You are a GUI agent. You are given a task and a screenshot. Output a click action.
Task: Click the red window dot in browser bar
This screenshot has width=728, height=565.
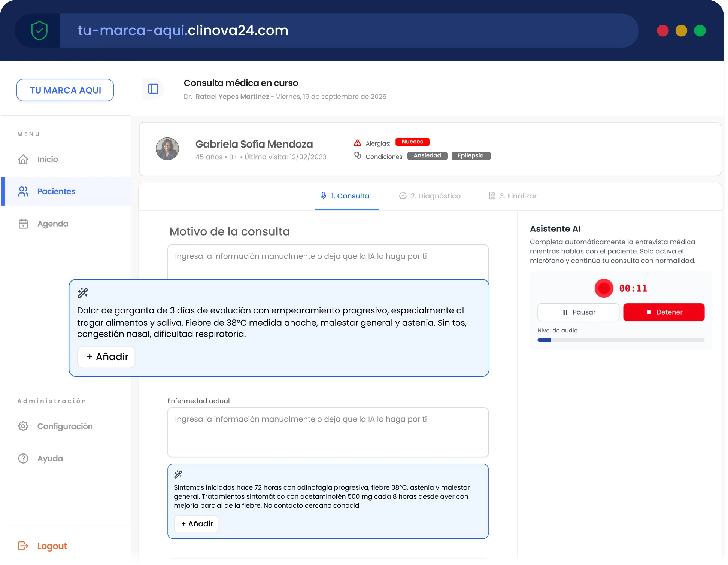663,31
